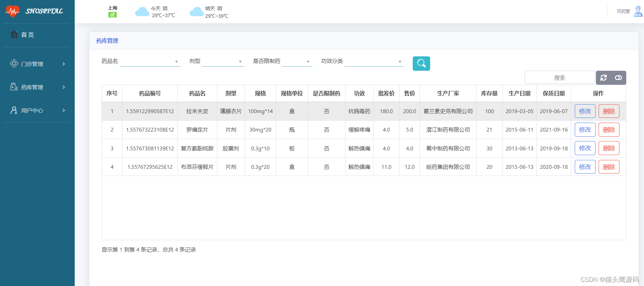Click the 用户中心 person icon

pos(14,110)
